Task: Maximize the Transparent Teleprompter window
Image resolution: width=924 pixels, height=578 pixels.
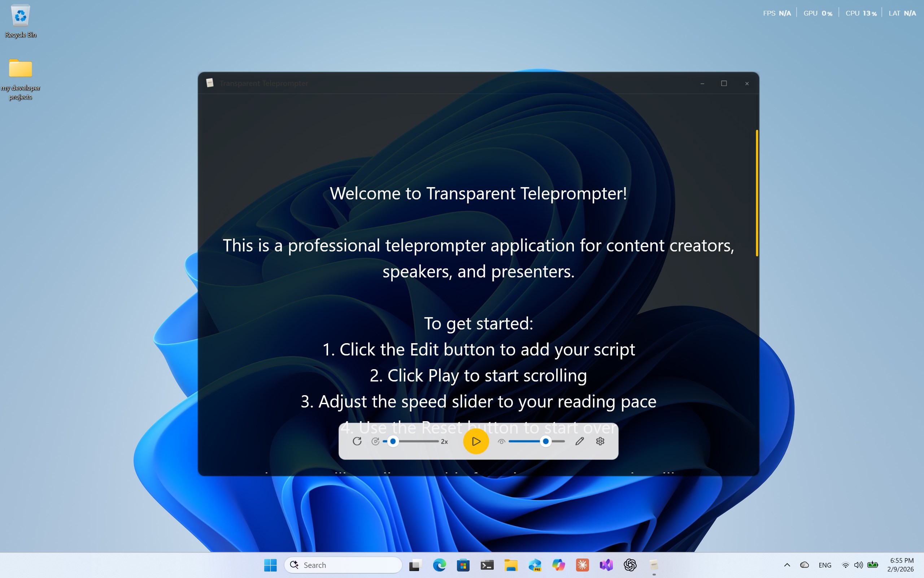Action: (x=724, y=83)
